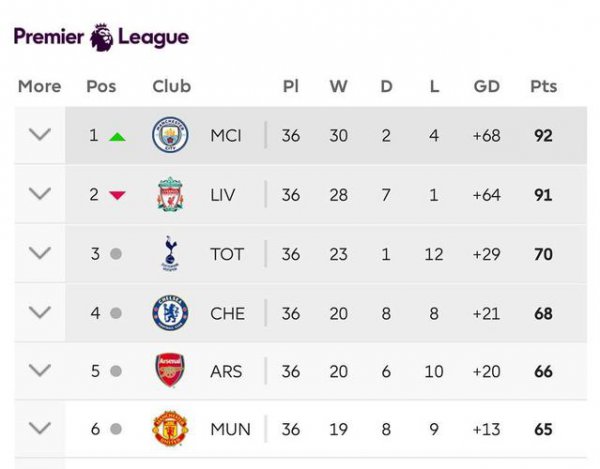Click the Arsenal club crest
This screenshot has width=600, height=469.
[170, 370]
